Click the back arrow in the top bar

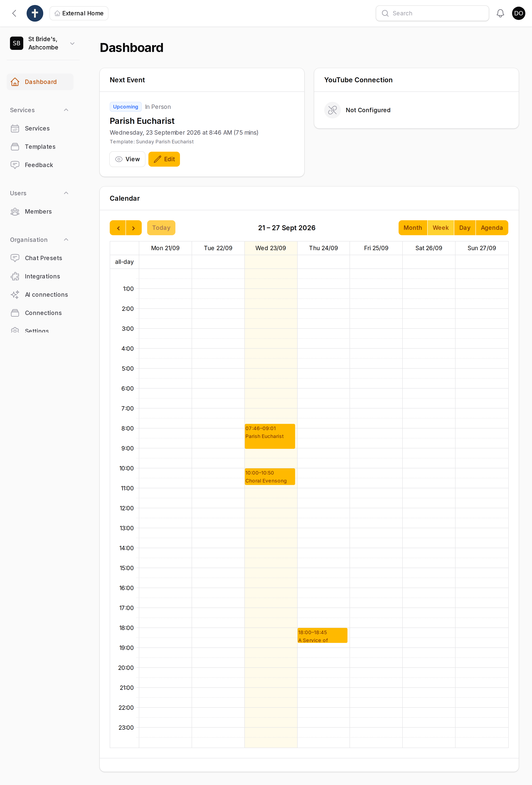(14, 13)
